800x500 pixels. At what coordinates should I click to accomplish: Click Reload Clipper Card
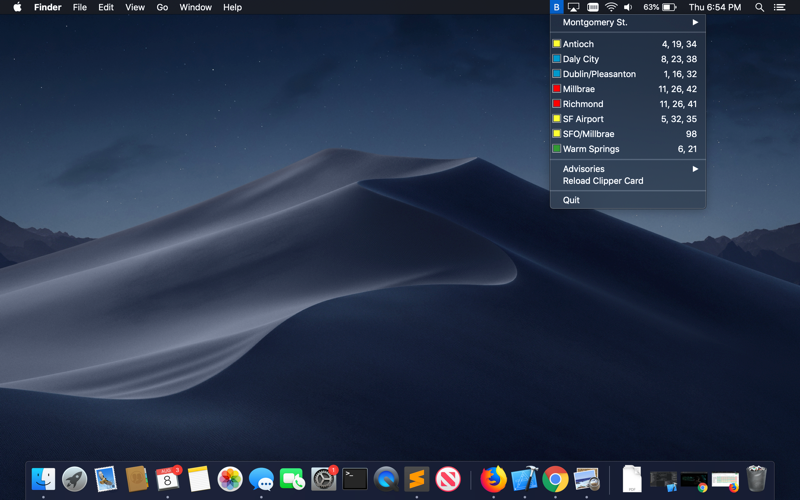click(x=603, y=181)
